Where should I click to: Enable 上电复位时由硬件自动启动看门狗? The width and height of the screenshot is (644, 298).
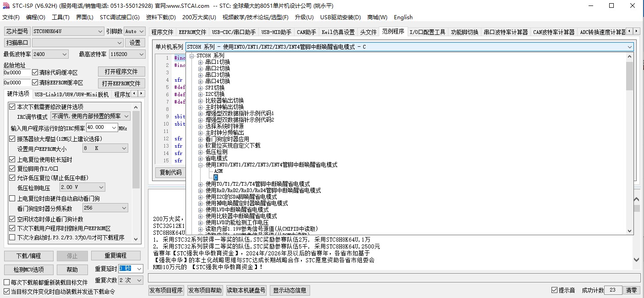[12, 199]
